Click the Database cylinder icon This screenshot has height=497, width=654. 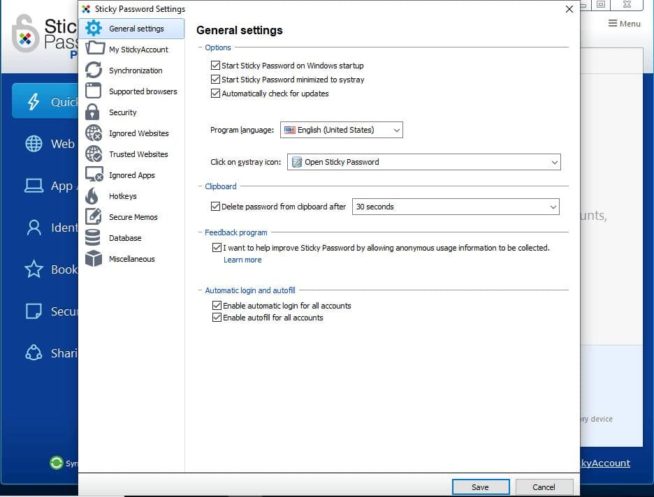pyautogui.click(x=93, y=237)
